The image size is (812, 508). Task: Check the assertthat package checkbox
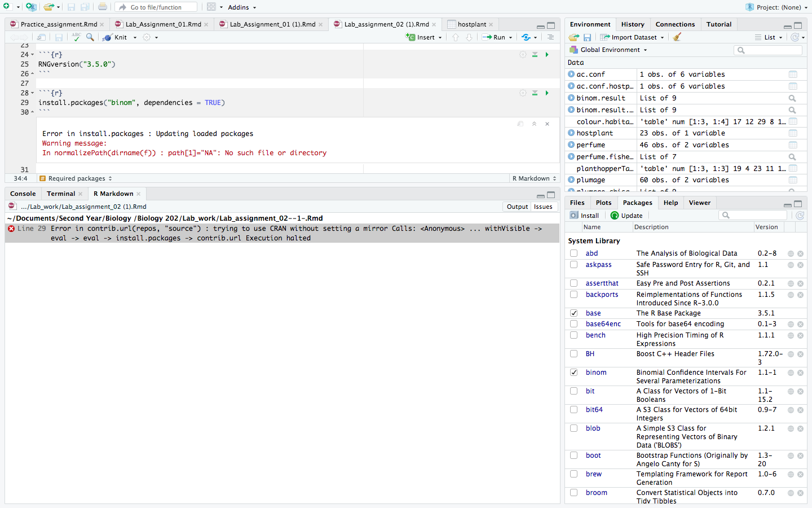[x=573, y=283]
